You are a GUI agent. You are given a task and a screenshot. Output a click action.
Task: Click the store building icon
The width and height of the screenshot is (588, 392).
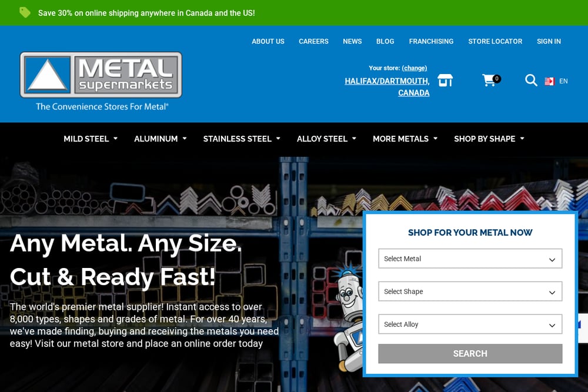pos(445,80)
